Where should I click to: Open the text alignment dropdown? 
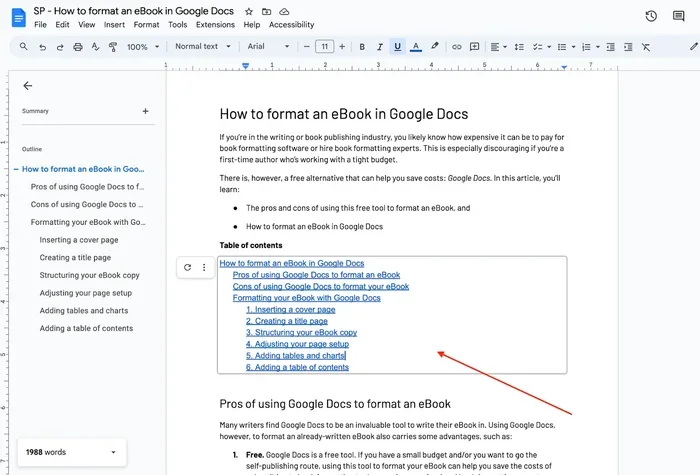pos(499,47)
